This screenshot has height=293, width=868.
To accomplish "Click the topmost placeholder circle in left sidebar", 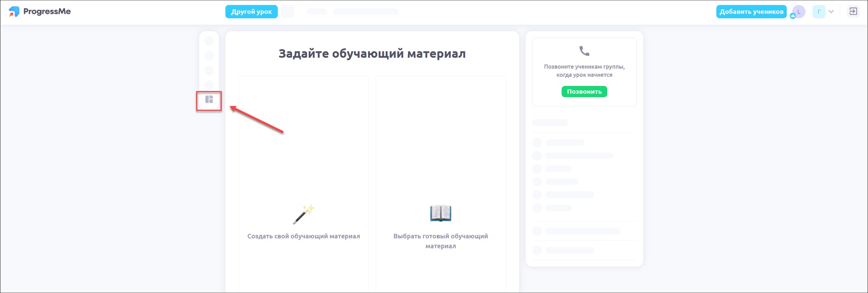I will pos(209,41).
